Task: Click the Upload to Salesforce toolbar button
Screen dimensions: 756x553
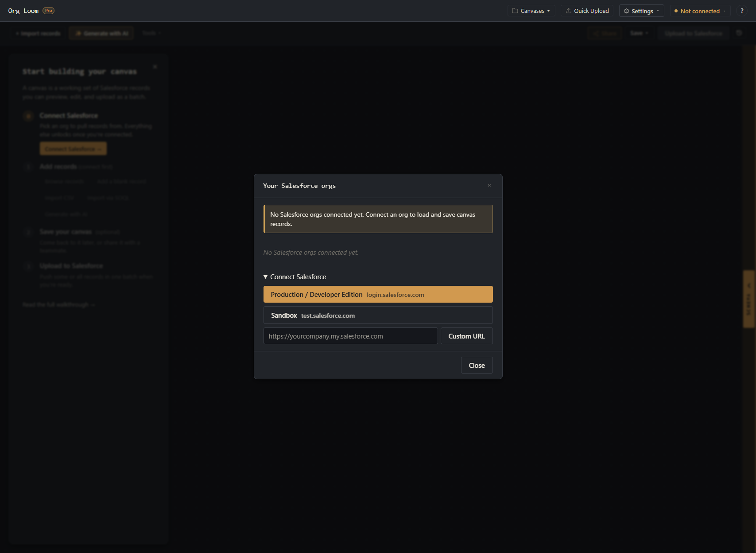Action: pos(693,33)
